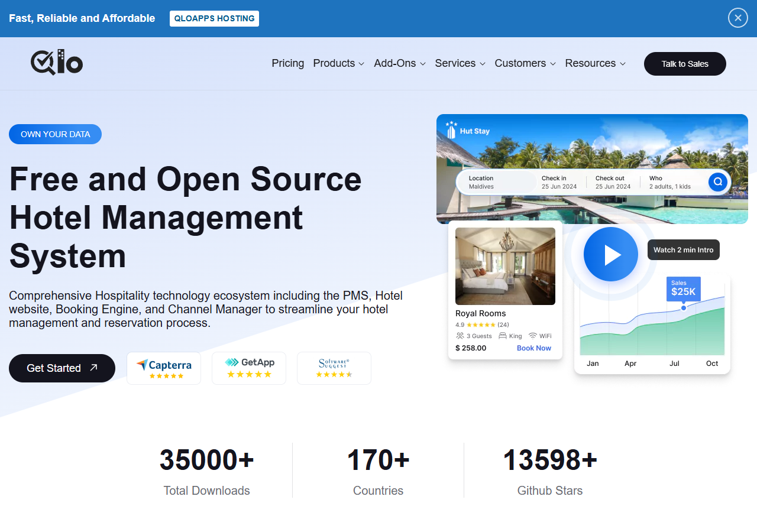Play the intro video
This screenshot has height=532, width=757.
tap(611, 254)
